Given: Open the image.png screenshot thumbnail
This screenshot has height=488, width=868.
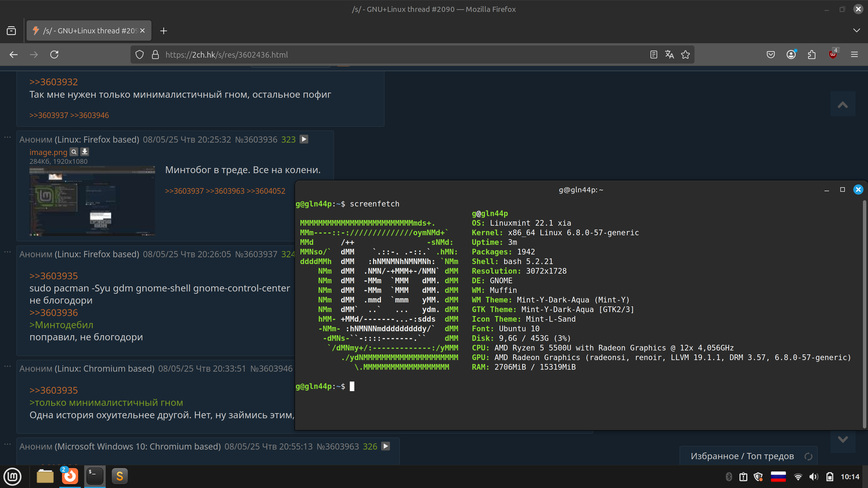Looking at the screenshot, I should [92, 201].
